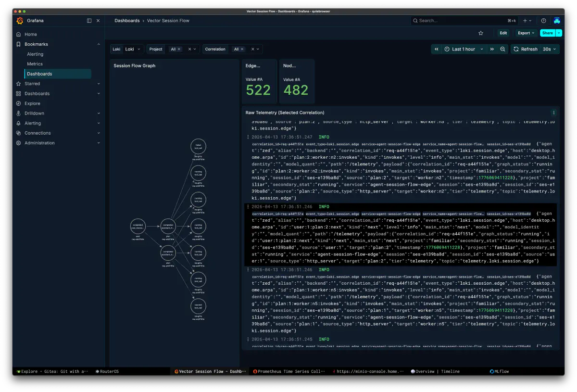Click the Node stat value 482
577x392 pixels.
(x=296, y=90)
